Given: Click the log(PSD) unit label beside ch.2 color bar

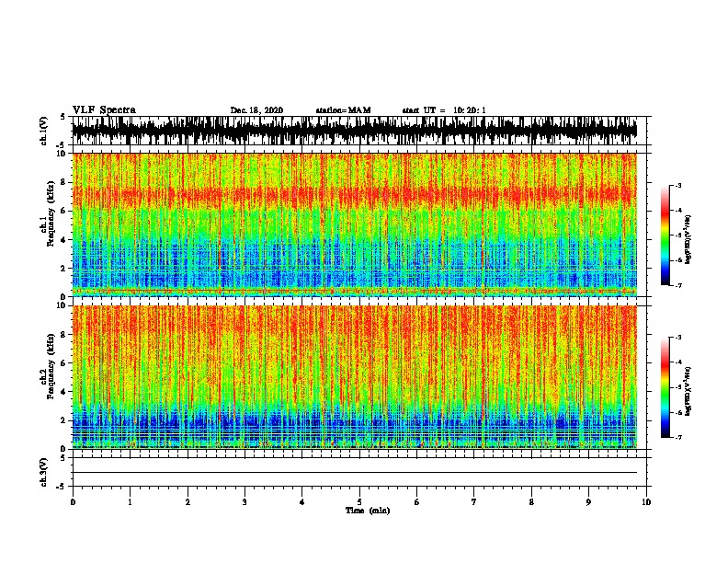Looking at the screenshot, I should (688, 391).
